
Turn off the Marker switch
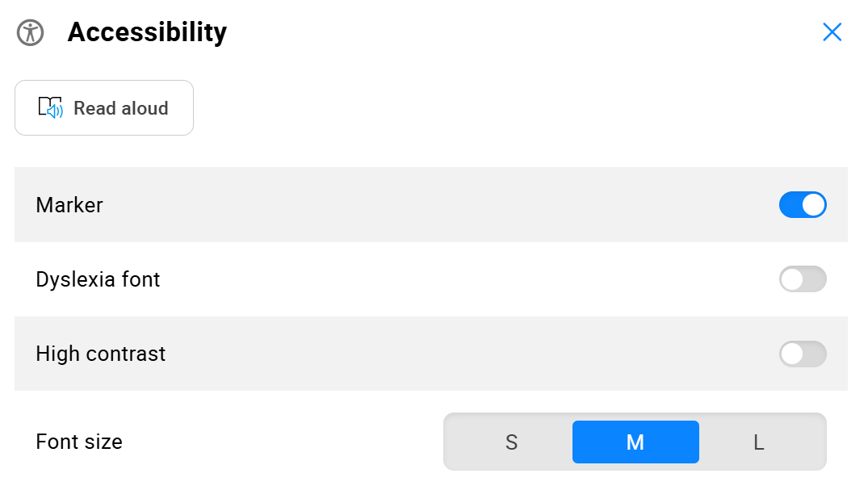(803, 205)
